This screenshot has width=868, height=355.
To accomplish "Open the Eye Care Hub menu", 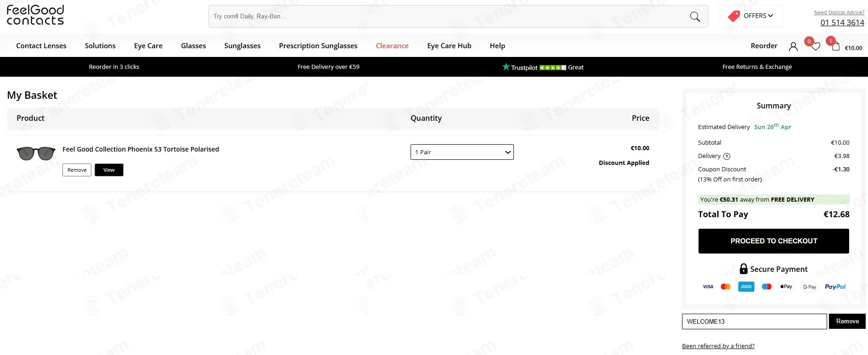I will point(449,46).
